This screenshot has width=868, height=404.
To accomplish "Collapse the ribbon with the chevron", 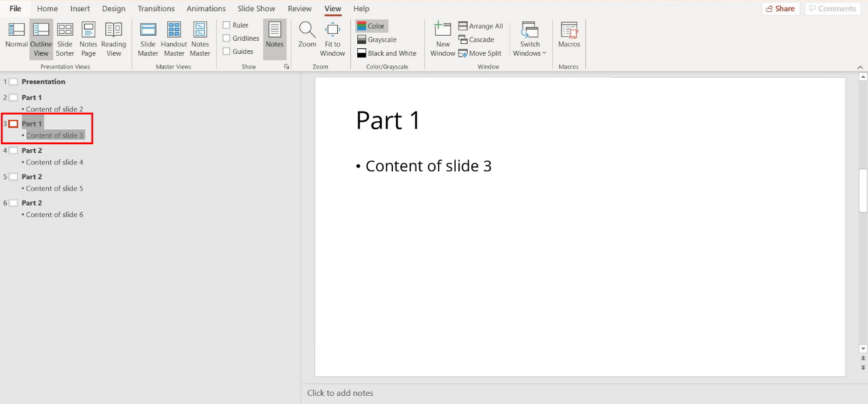I will point(860,66).
